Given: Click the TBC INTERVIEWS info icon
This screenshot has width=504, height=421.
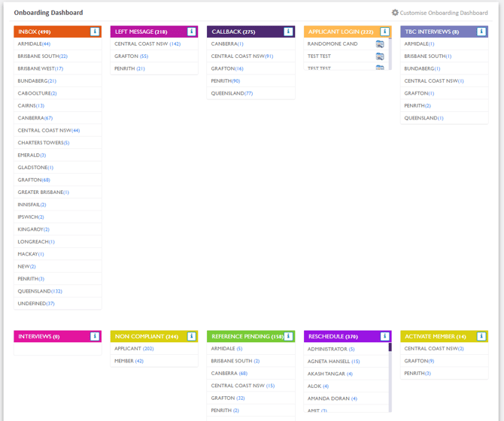Looking at the screenshot, I should click(481, 32).
